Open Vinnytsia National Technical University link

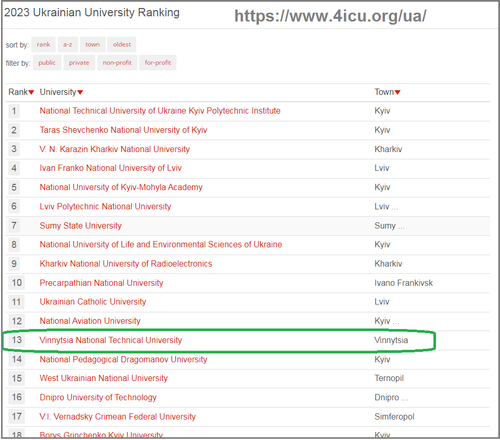click(x=111, y=340)
